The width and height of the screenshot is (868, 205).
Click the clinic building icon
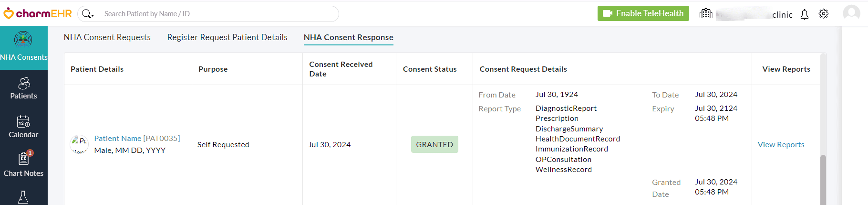pos(705,13)
